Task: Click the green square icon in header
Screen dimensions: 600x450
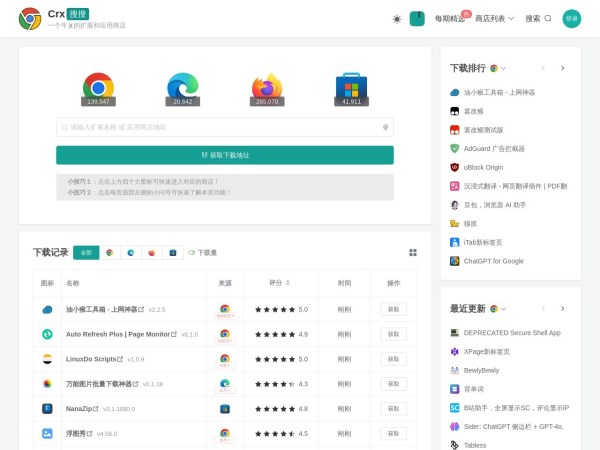Action: click(417, 19)
